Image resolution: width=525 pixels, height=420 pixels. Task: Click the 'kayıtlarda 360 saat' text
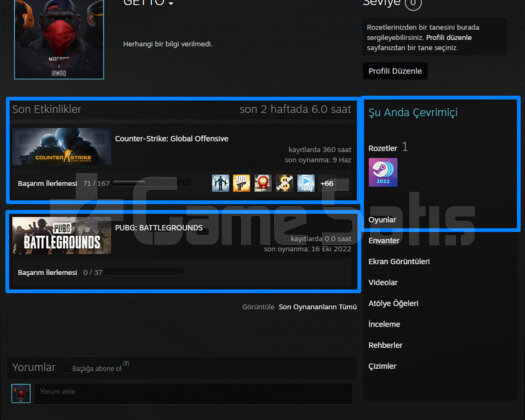click(x=320, y=149)
